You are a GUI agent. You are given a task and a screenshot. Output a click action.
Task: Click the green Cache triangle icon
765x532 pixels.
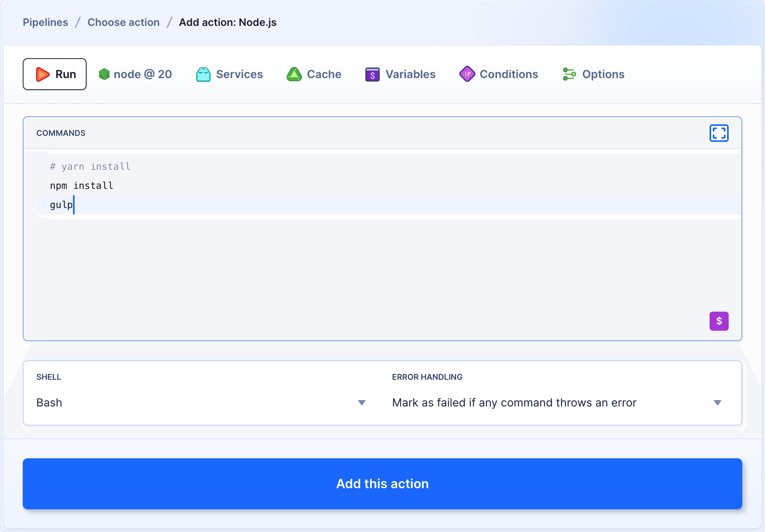294,74
